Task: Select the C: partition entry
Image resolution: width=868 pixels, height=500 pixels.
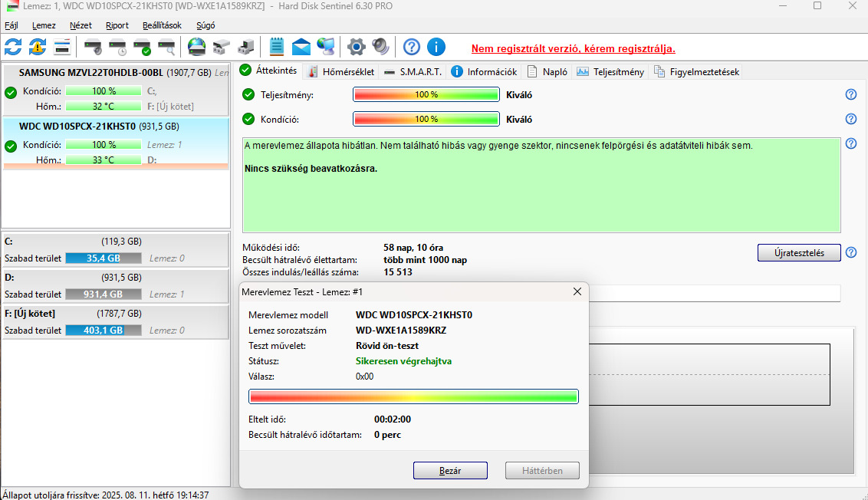Action: [x=115, y=250]
